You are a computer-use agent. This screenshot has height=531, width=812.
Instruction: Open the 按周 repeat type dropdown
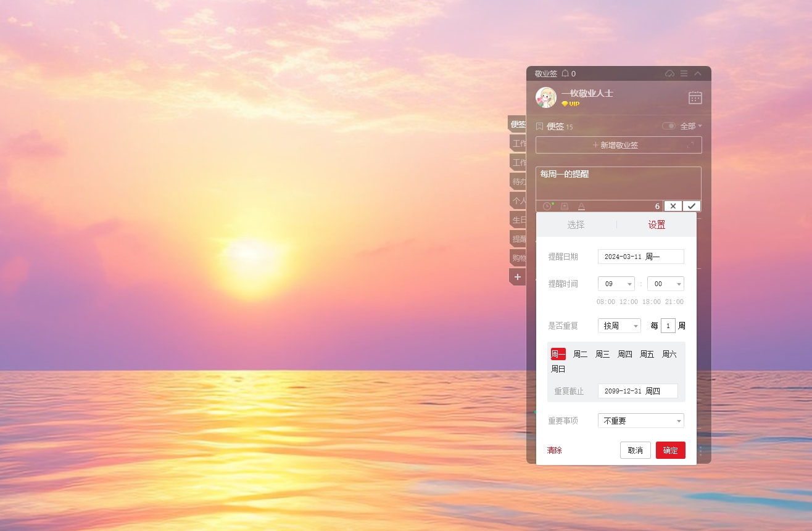[619, 326]
